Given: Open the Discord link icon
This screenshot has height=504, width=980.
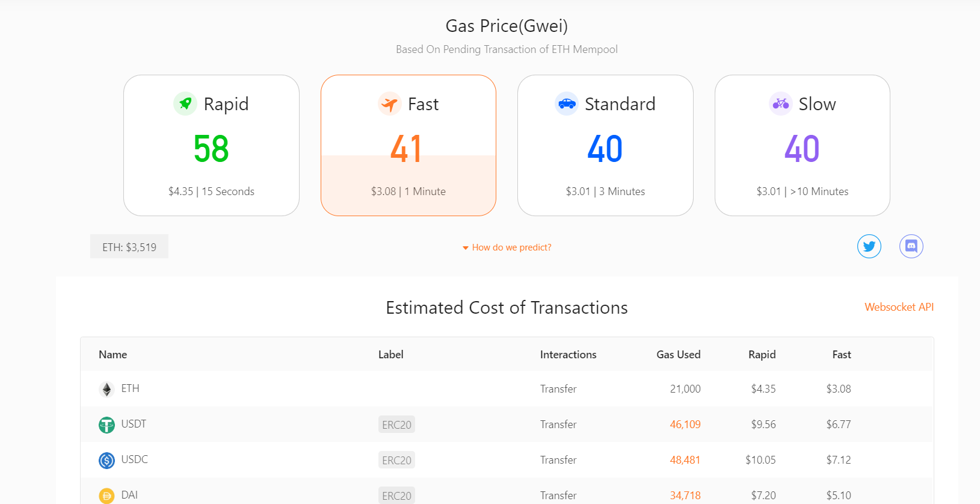Looking at the screenshot, I should pyautogui.click(x=911, y=246).
